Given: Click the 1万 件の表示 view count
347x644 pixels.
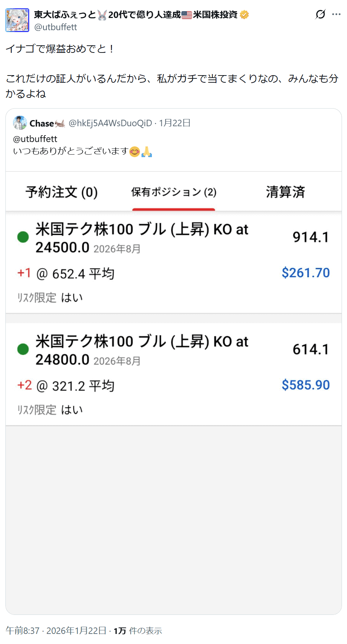Looking at the screenshot, I should click(138, 631).
